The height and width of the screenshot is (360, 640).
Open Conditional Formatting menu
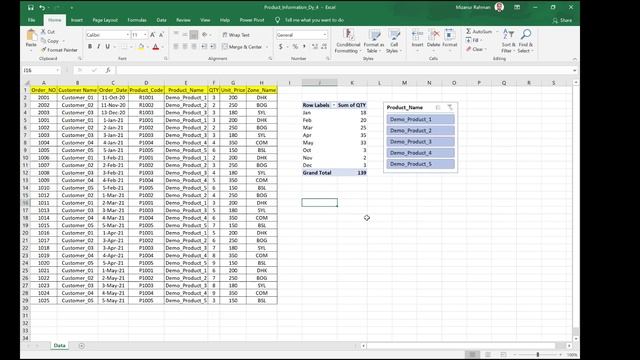tap(348, 41)
